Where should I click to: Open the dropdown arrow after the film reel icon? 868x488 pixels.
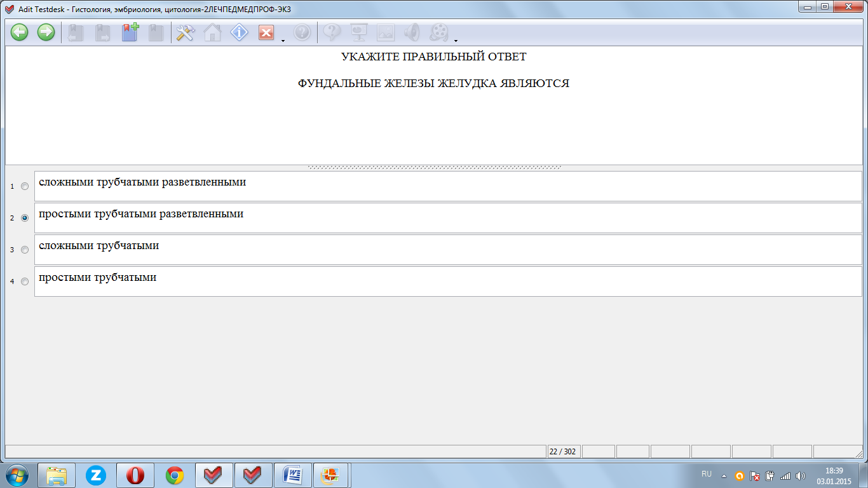coord(456,41)
